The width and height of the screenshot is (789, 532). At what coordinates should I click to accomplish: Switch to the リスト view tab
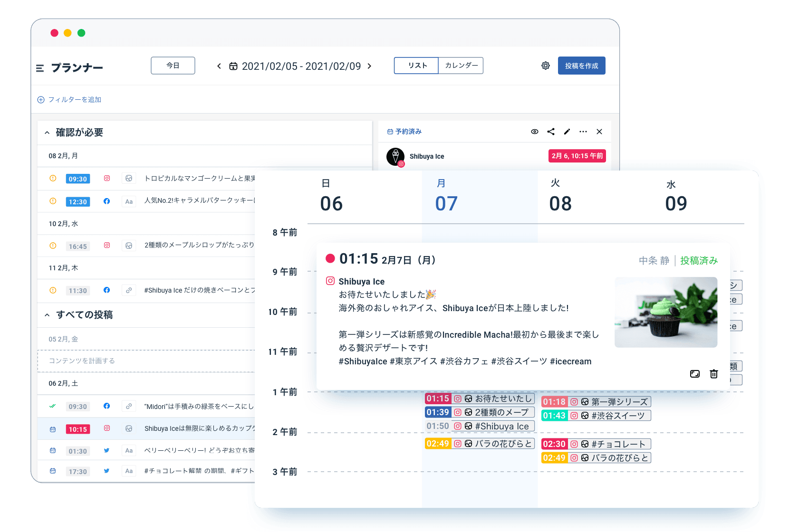click(x=416, y=66)
